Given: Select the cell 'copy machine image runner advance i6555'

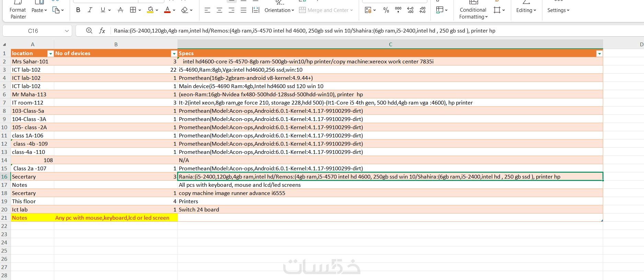Looking at the screenshot, I should [390, 193].
